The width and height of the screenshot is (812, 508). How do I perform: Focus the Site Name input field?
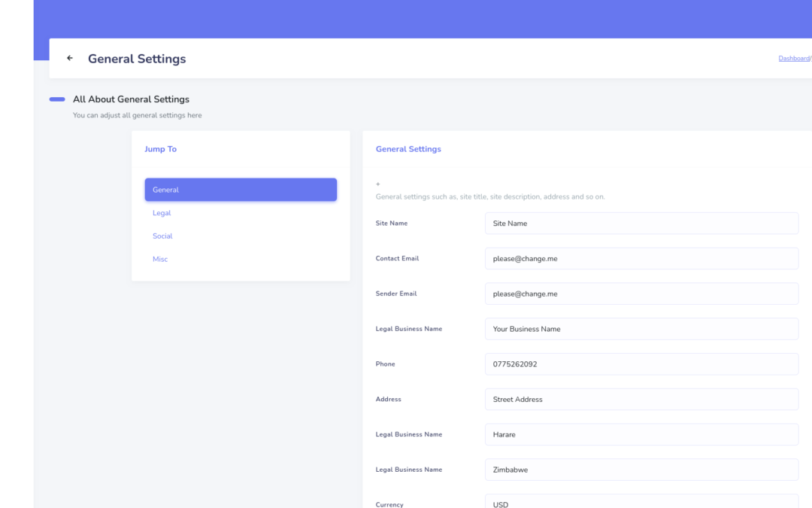pos(641,224)
